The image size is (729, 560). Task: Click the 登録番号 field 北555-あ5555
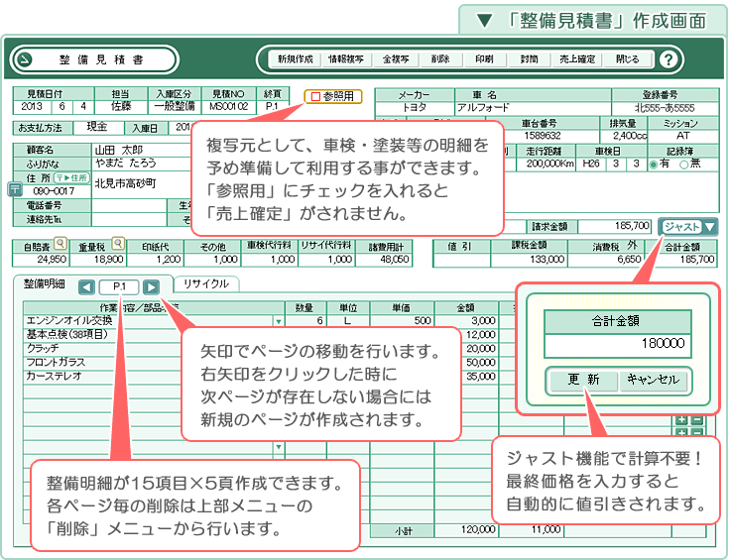[x=665, y=108]
